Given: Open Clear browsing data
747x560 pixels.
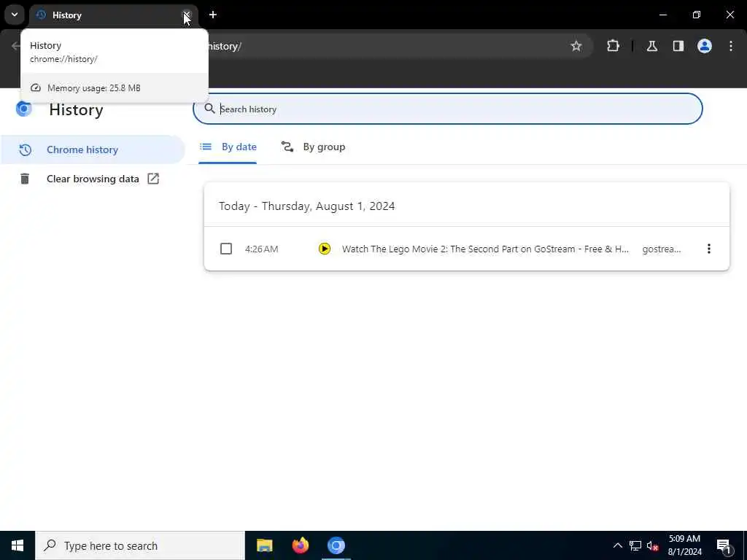Looking at the screenshot, I should 93,179.
